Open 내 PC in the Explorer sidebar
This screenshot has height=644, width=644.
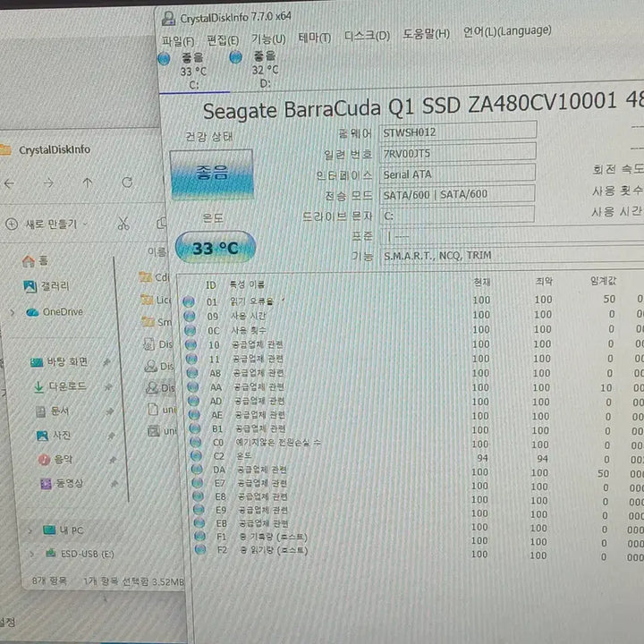64,530
